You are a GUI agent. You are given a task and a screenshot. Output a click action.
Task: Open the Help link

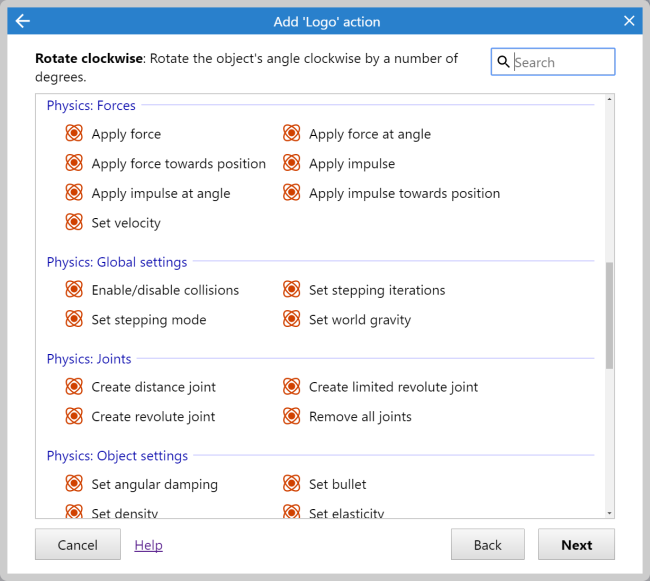(148, 545)
